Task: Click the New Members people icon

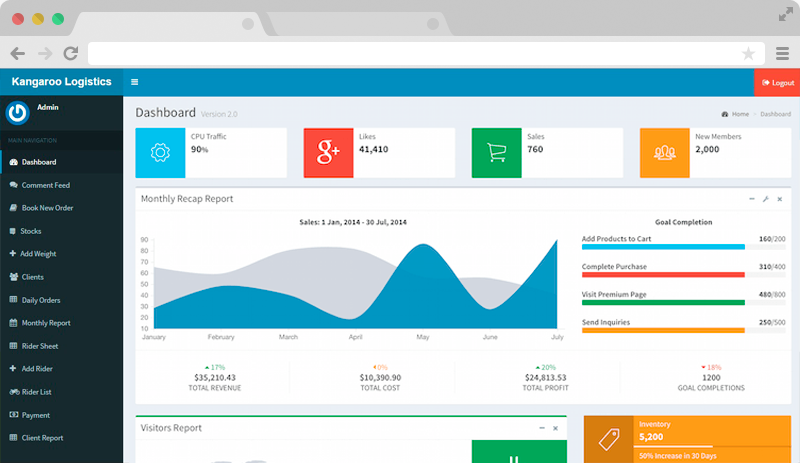Action: coord(664,153)
